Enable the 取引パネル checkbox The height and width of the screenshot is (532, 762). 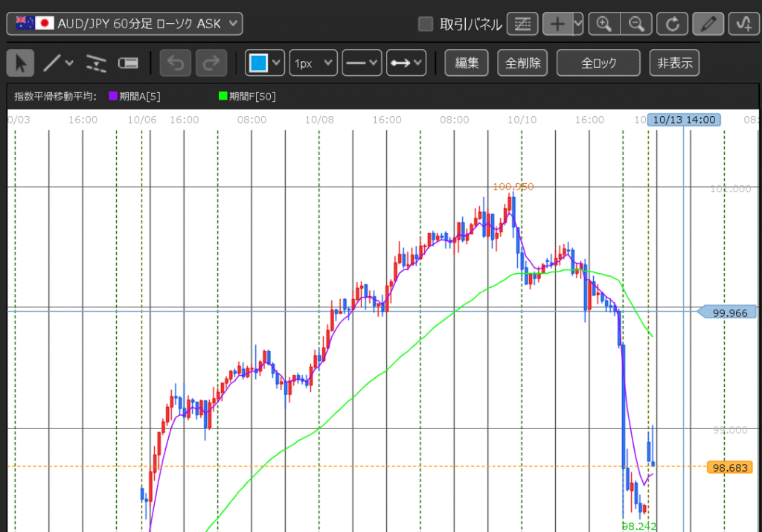click(426, 25)
